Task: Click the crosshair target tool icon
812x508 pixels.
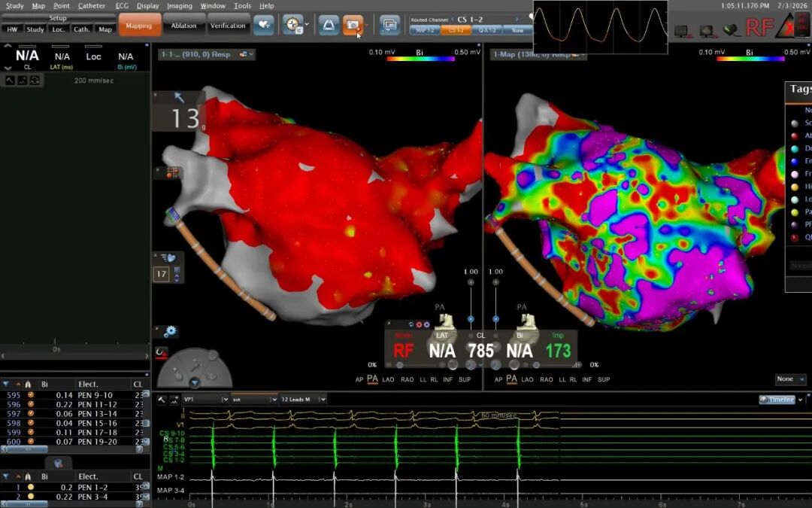Action: pos(292,25)
